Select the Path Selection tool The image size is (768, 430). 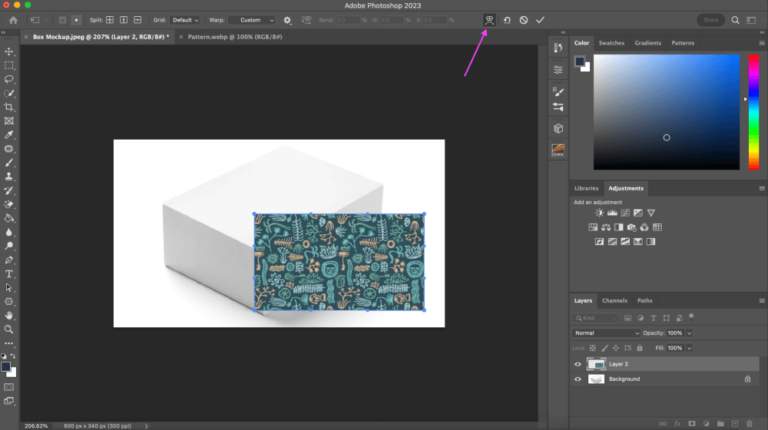(9, 287)
